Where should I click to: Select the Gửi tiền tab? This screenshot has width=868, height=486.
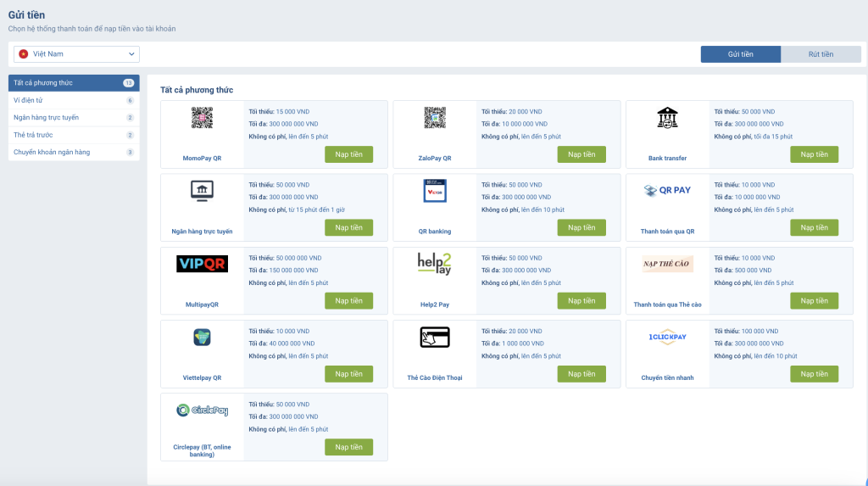(740, 54)
